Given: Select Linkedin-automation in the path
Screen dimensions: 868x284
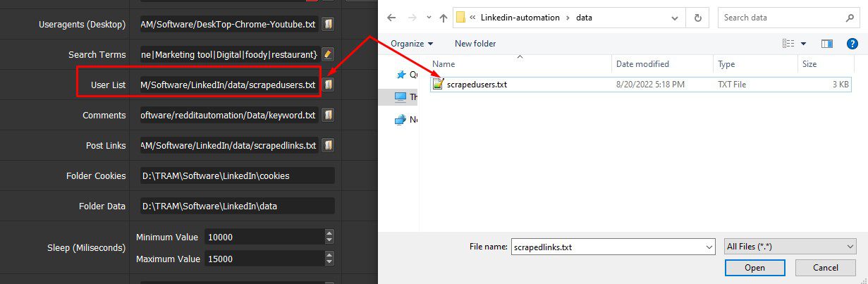Looking at the screenshot, I should click(520, 18).
